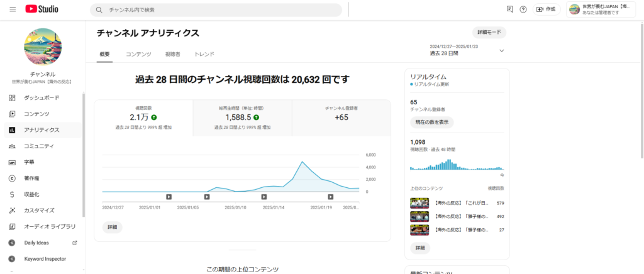
Task: Expand the 過去 28 日間 date range dropdown
Action: [x=501, y=50]
